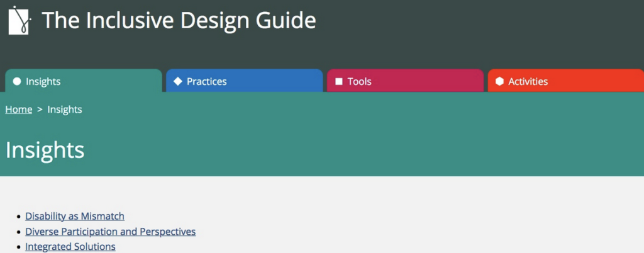
Task: Click the circle icon on Insights tab
Action: coord(17,81)
